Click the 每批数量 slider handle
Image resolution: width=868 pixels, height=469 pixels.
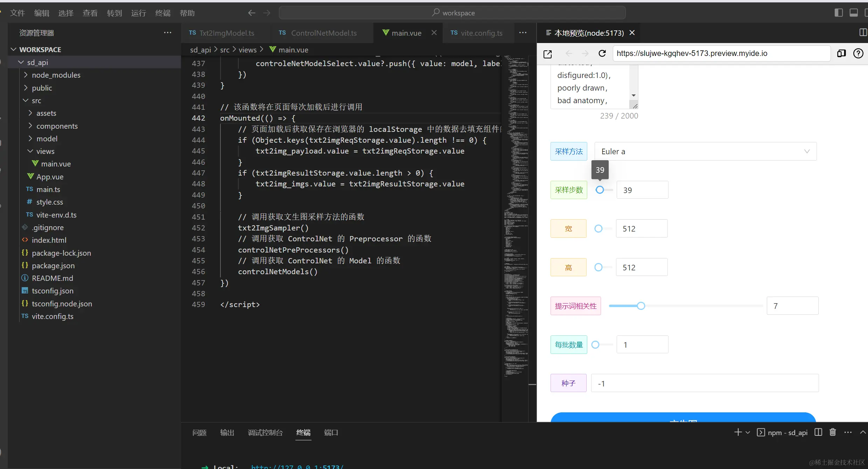(x=595, y=344)
